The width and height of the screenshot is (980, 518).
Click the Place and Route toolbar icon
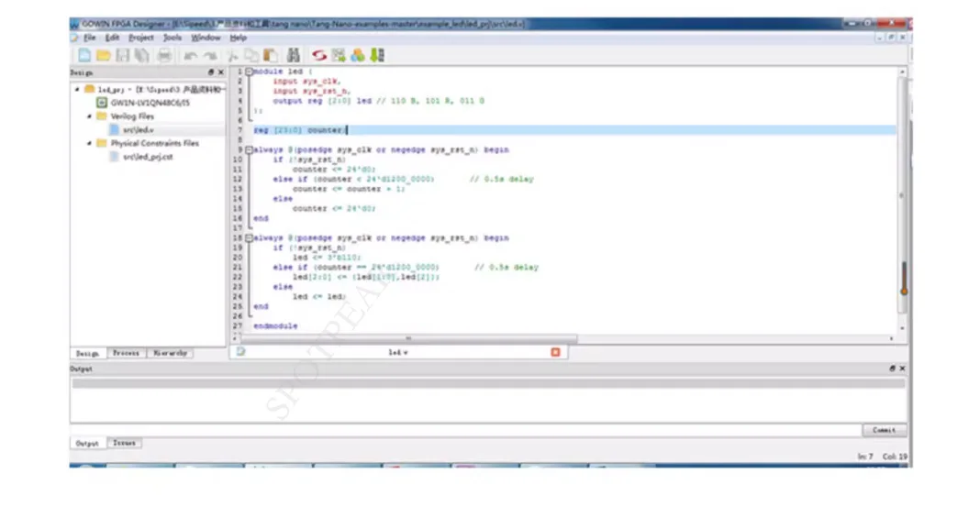click(x=339, y=56)
